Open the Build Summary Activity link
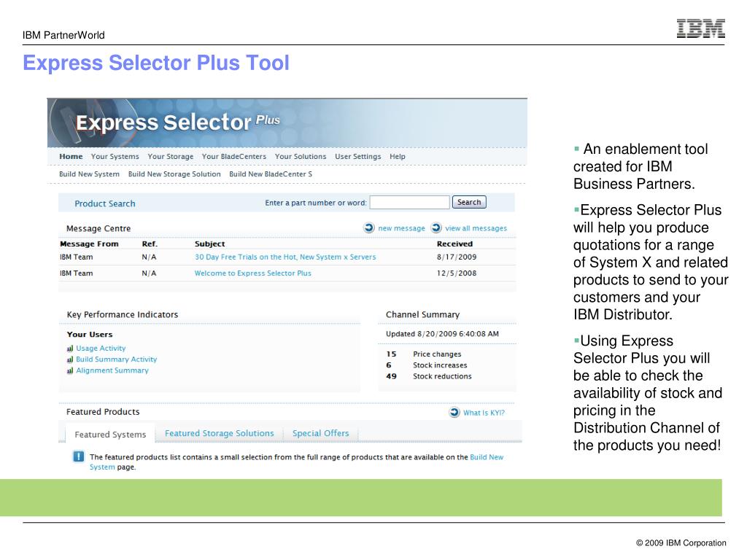This screenshot has height=560, width=747. [116, 359]
